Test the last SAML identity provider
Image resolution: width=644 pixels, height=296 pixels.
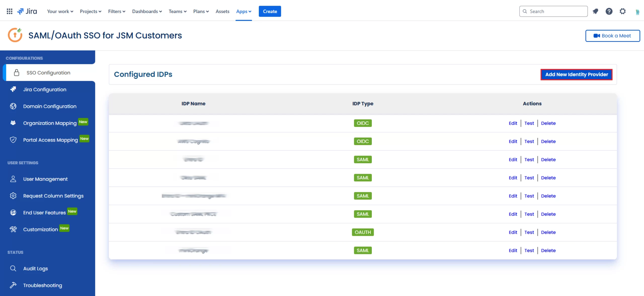[x=529, y=250]
